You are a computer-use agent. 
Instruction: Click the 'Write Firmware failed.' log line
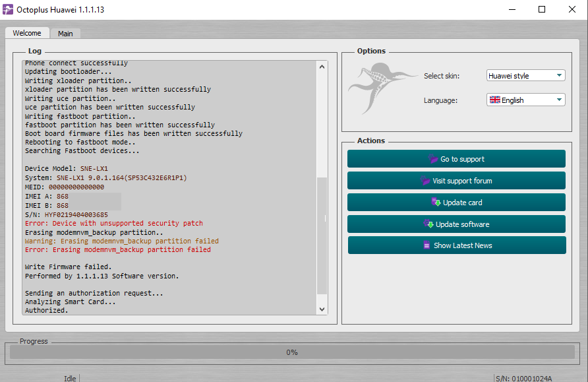coord(69,267)
